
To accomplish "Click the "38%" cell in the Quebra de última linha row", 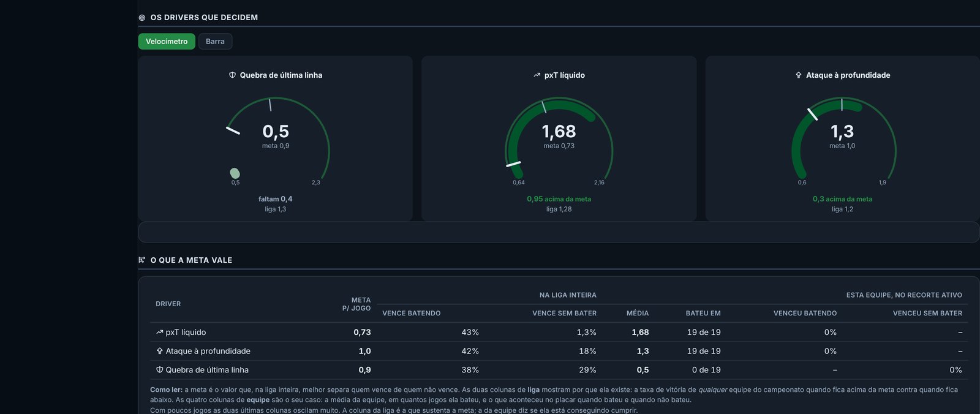I will click(x=470, y=370).
